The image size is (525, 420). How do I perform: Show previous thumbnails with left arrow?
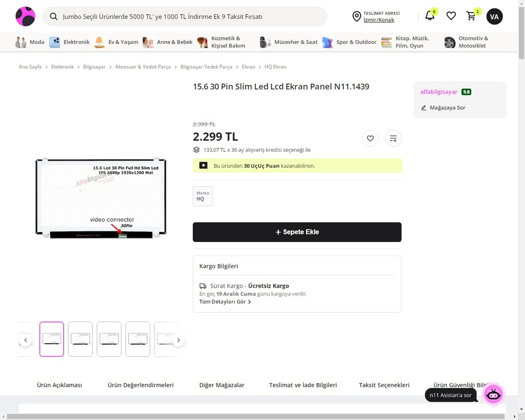[26, 341]
